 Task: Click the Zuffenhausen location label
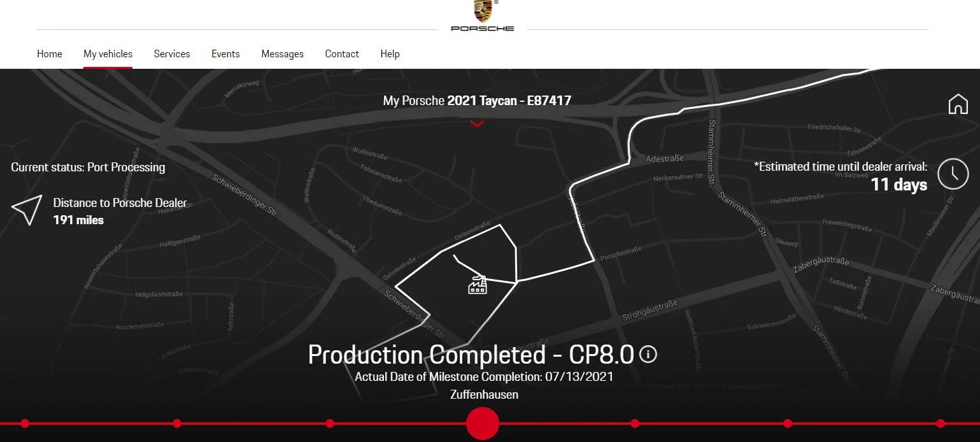point(484,395)
